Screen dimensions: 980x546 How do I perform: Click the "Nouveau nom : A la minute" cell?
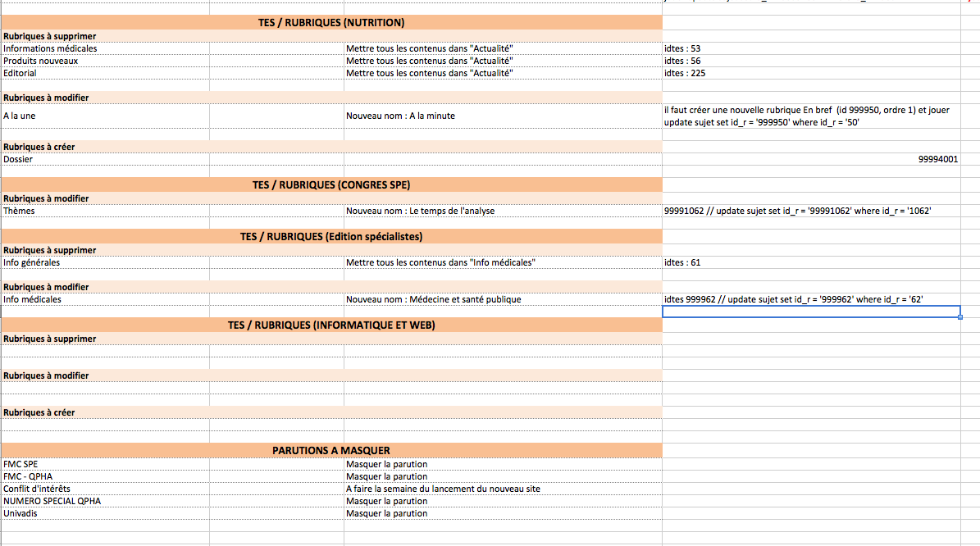[x=400, y=116]
